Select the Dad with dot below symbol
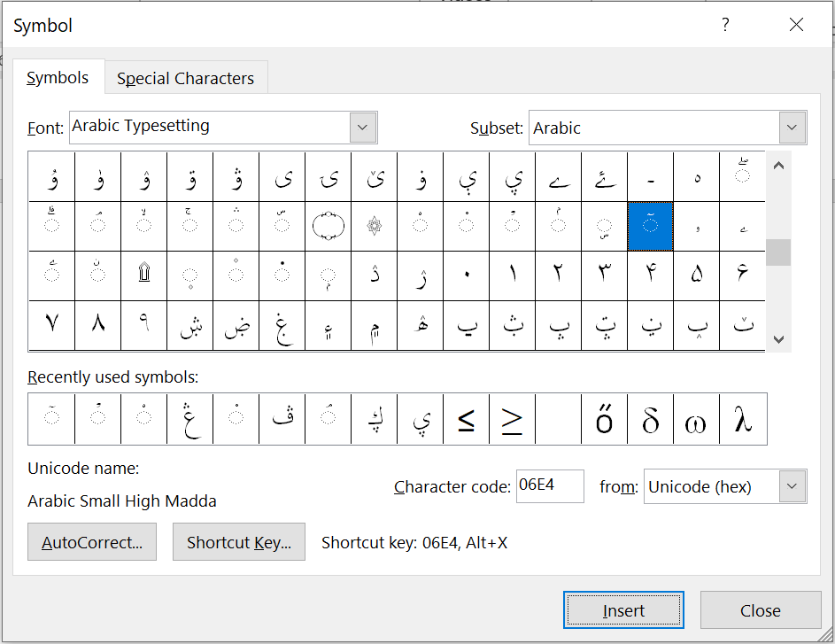The image size is (835, 644). point(236,325)
